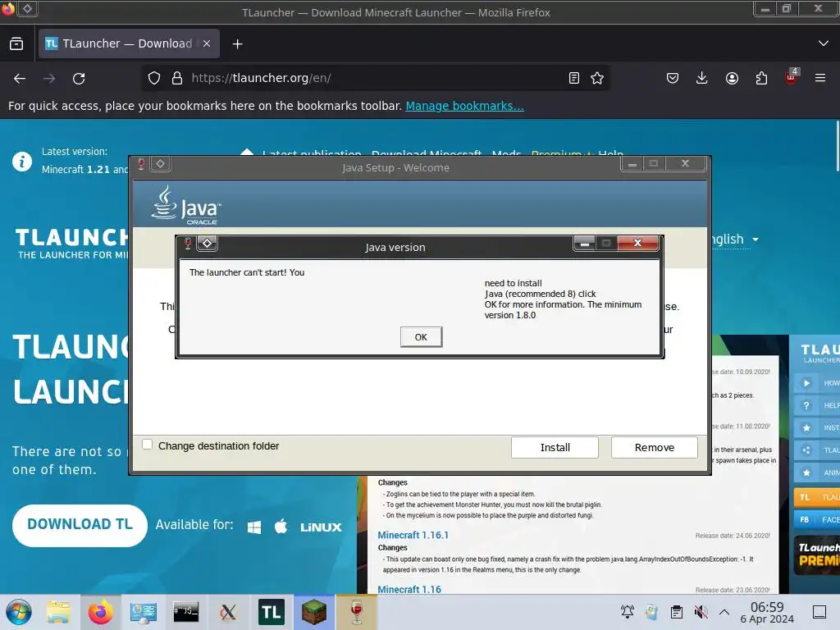Image resolution: width=840 pixels, height=630 pixels.
Task: Expand the English language dropdown arrow
Action: [x=756, y=240]
